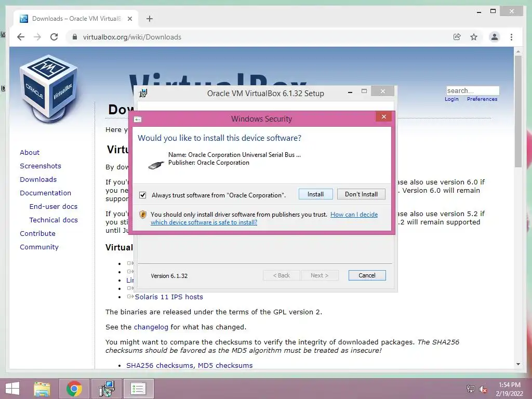Click the website search field

coord(473,90)
